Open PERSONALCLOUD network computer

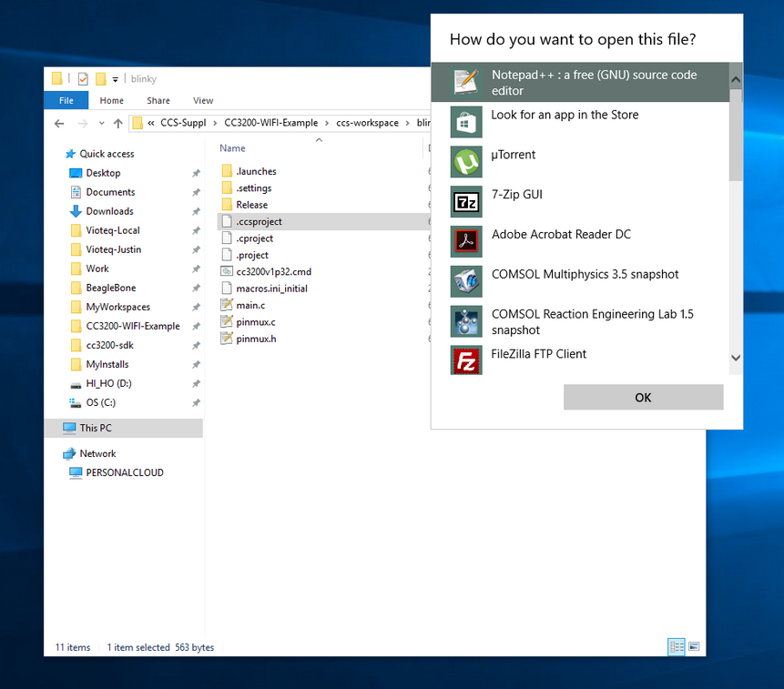(125, 472)
